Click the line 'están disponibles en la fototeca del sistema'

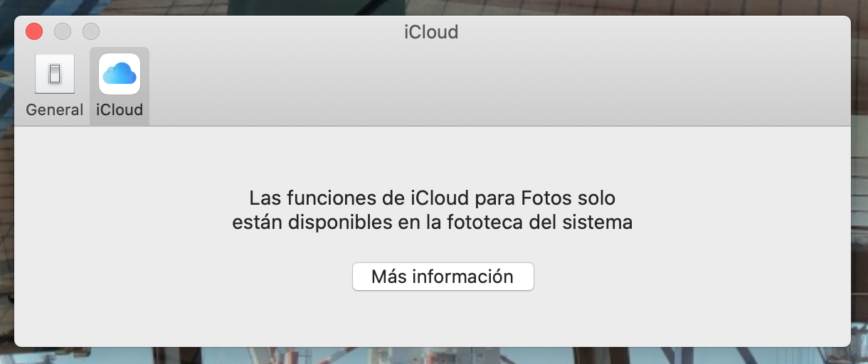coord(433,223)
